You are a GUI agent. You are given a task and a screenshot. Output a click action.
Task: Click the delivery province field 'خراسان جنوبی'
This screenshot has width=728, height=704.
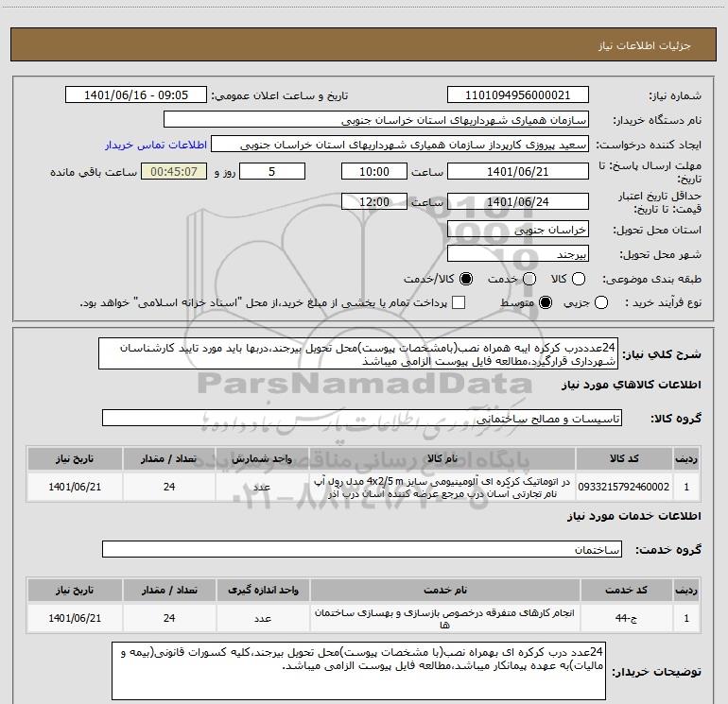[518, 230]
